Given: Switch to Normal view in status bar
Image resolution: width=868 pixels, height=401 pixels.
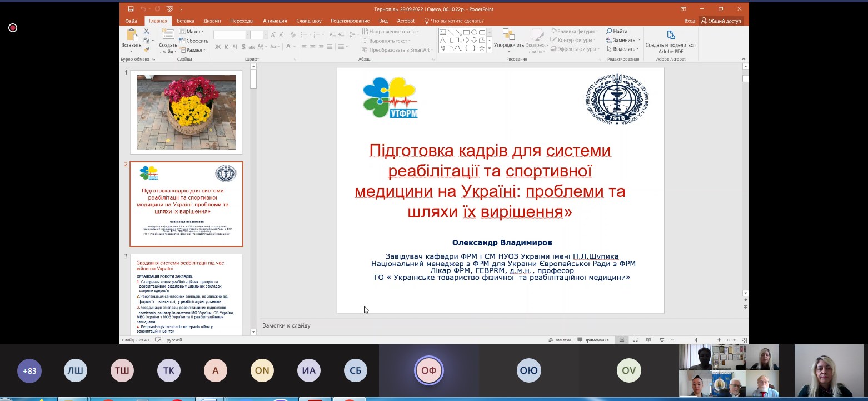Looking at the screenshot, I should (x=621, y=340).
